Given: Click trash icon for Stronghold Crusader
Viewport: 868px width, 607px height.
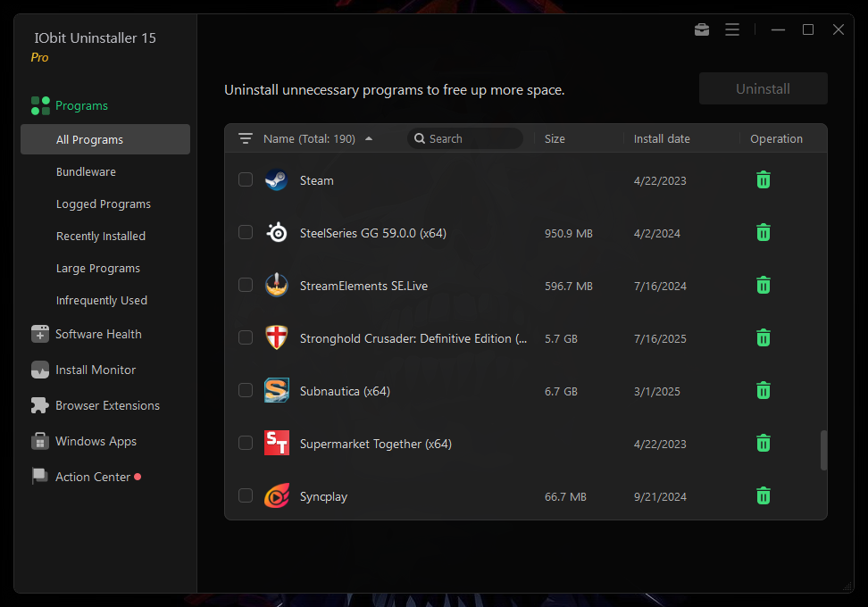Looking at the screenshot, I should pos(764,337).
